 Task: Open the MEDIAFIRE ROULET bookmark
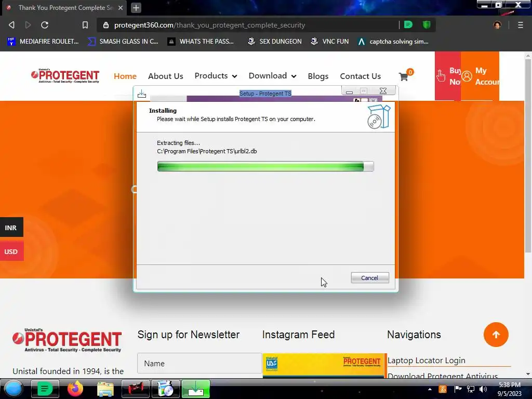(43, 42)
